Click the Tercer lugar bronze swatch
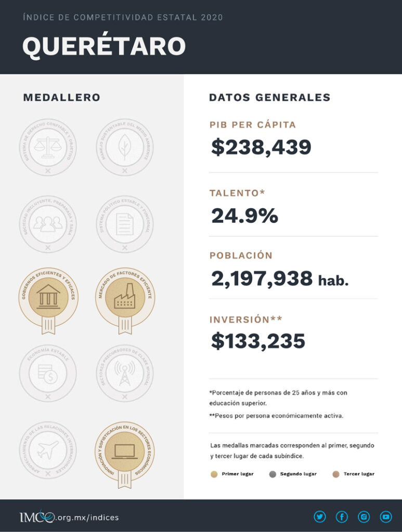402x532 pixels. click(x=336, y=474)
